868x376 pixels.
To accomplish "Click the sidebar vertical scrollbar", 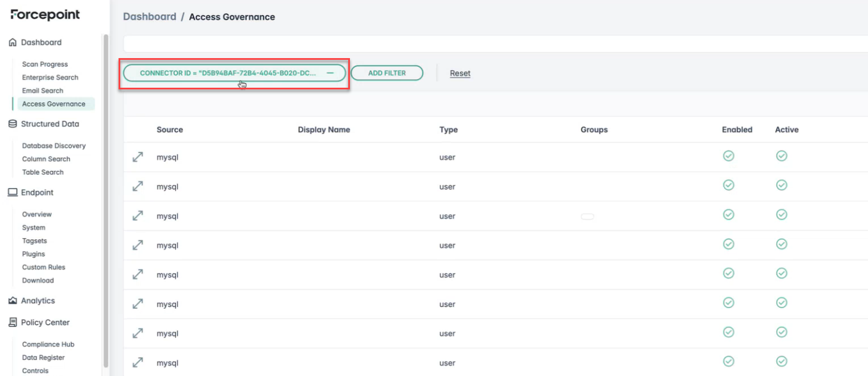I will pos(105,199).
